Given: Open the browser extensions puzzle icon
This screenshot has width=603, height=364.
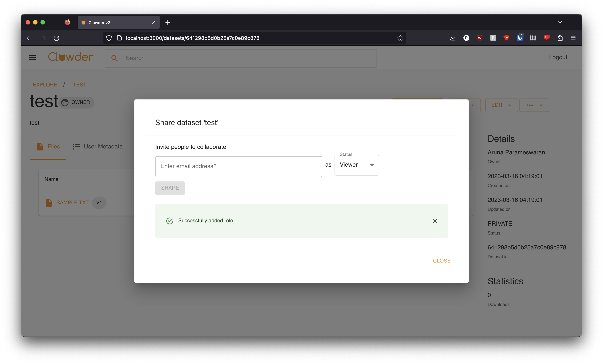Looking at the screenshot, I should [560, 38].
